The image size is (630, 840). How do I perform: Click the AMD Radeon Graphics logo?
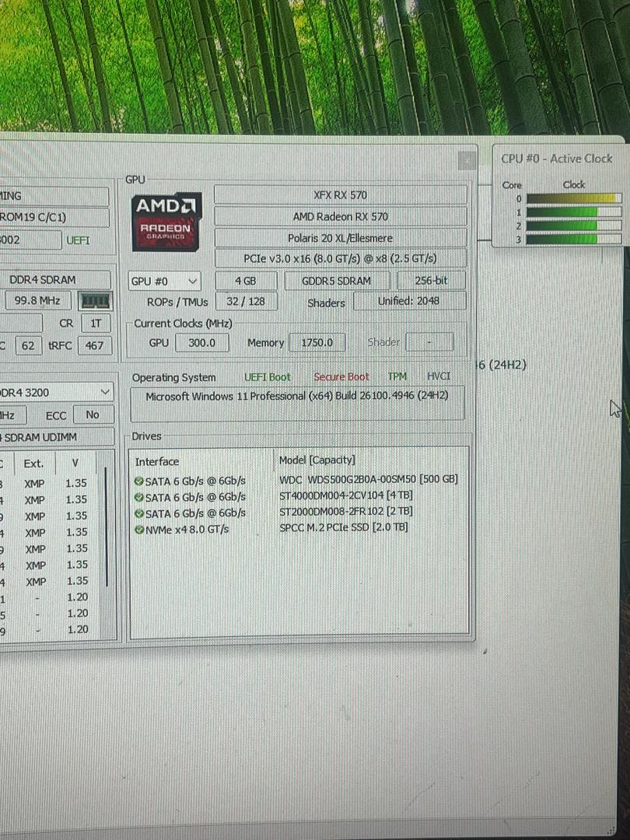point(166,222)
